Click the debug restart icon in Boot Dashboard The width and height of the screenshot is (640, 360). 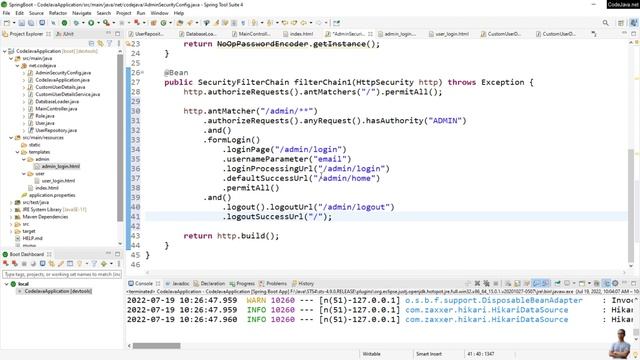pyautogui.click(x=15, y=264)
